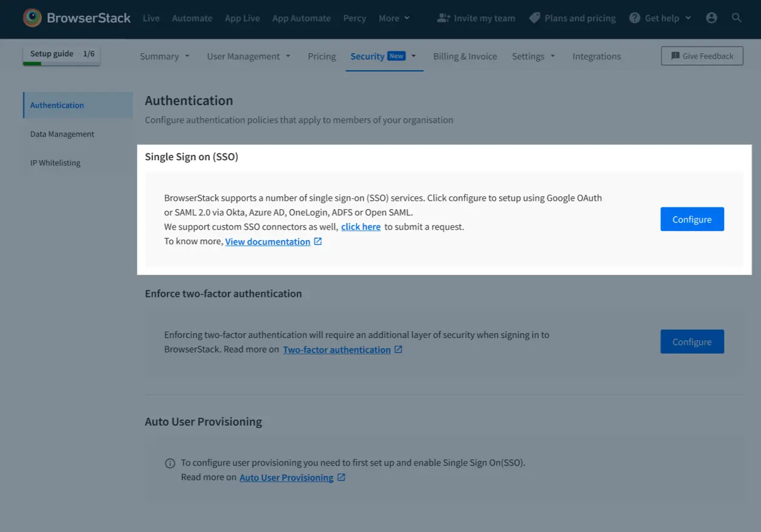Image resolution: width=761 pixels, height=532 pixels.
Task: Click Configure button for Single Sign on
Action: (691, 219)
